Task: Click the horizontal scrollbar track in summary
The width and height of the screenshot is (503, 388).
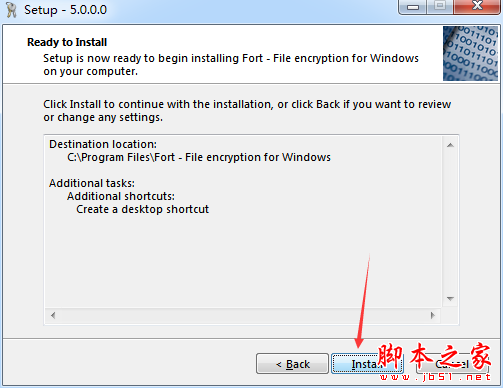Action: point(243,315)
